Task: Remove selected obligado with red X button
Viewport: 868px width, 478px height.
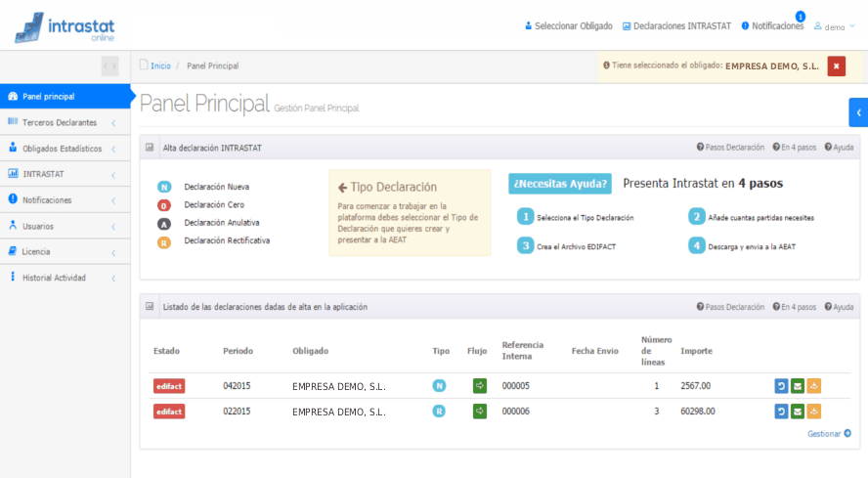Action: pyautogui.click(x=837, y=65)
